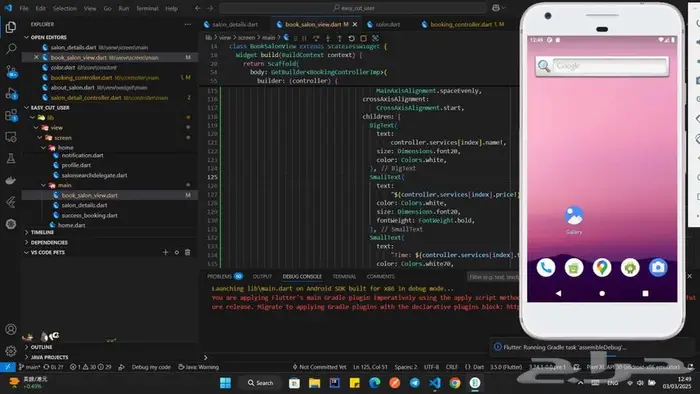
Task: Click Step Over in debug toolbar
Action: pyautogui.click(x=316, y=38)
